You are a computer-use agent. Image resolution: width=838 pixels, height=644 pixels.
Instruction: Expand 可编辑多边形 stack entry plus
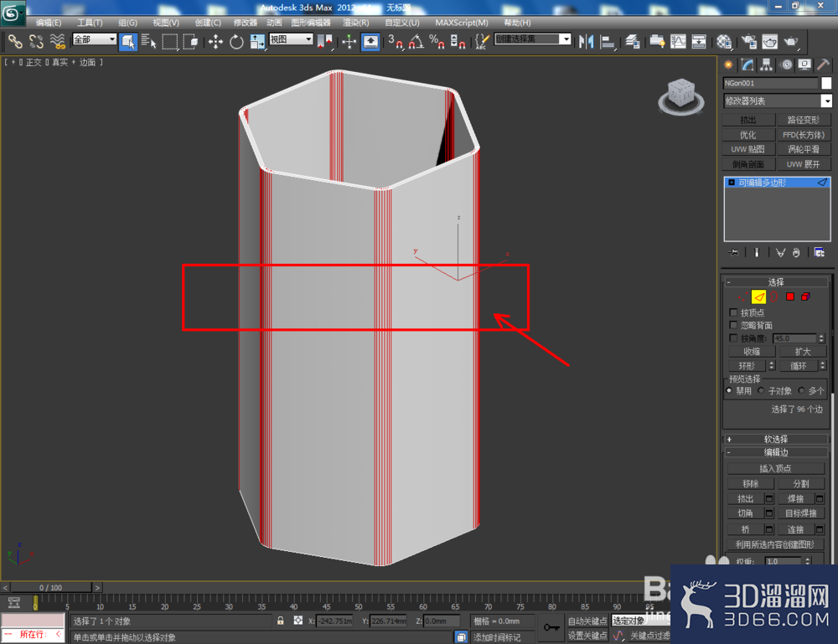coord(731,183)
